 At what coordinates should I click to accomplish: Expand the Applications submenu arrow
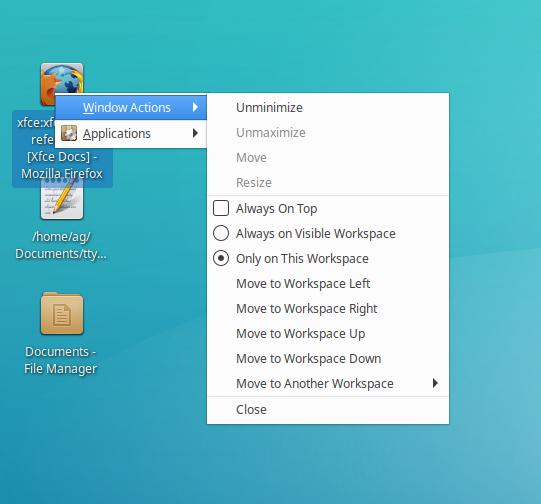point(195,133)
